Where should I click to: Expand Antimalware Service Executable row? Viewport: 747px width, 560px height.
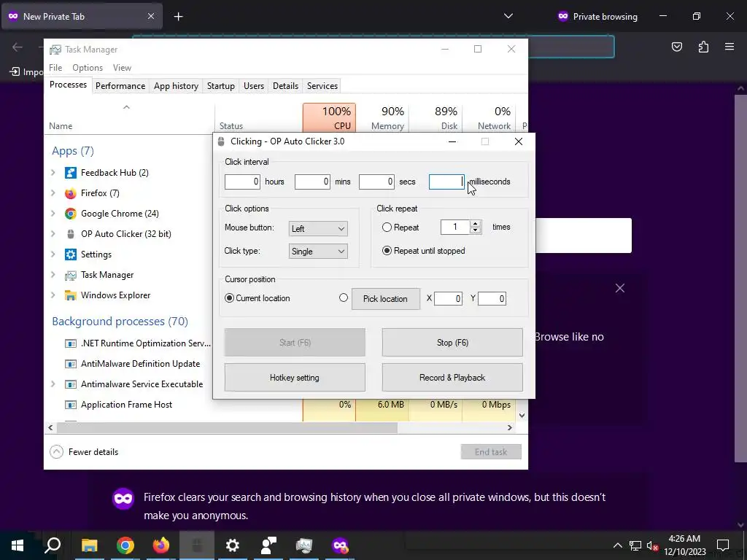pos(53,384)
